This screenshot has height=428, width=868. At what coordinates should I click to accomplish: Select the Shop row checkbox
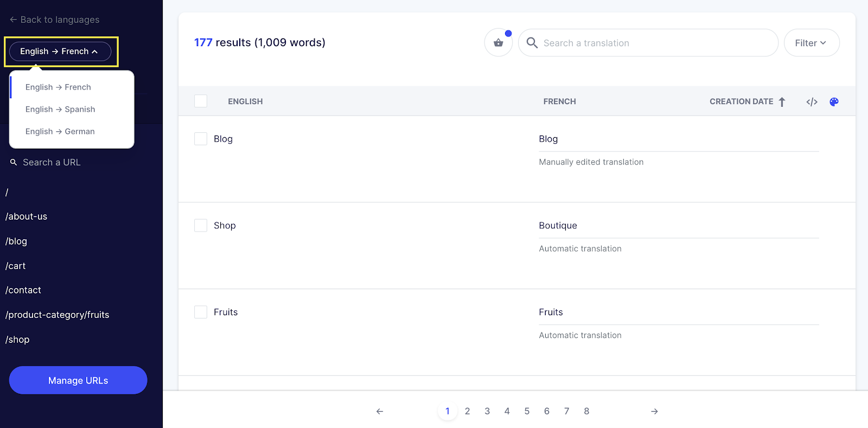coord(201,226)
